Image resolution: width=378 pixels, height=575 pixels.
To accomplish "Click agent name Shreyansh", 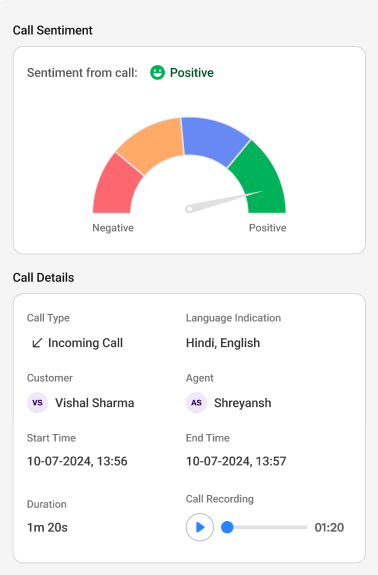I will pyautogui.click(x=243, y=403).
